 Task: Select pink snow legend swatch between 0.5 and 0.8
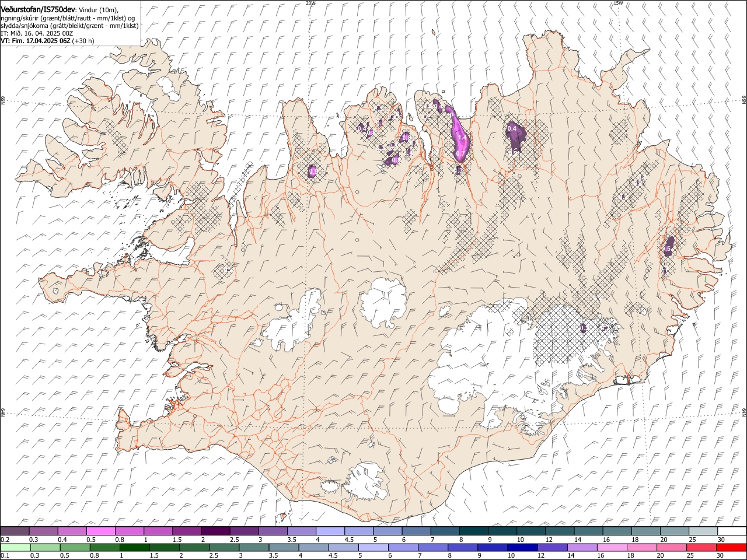point(100,531)
